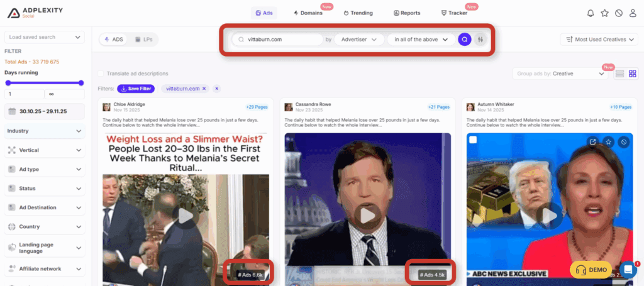Open +21 Pages link on Cassandra Rowe ad
The width and height of the screenshot is (644, 286).
click(x=439, y=107)
